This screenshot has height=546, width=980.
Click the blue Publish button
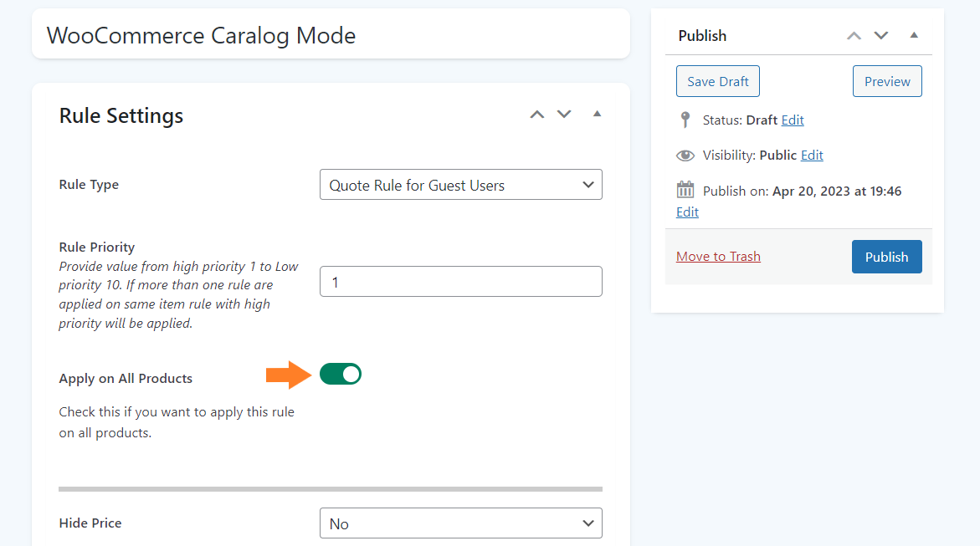[886, 257]
